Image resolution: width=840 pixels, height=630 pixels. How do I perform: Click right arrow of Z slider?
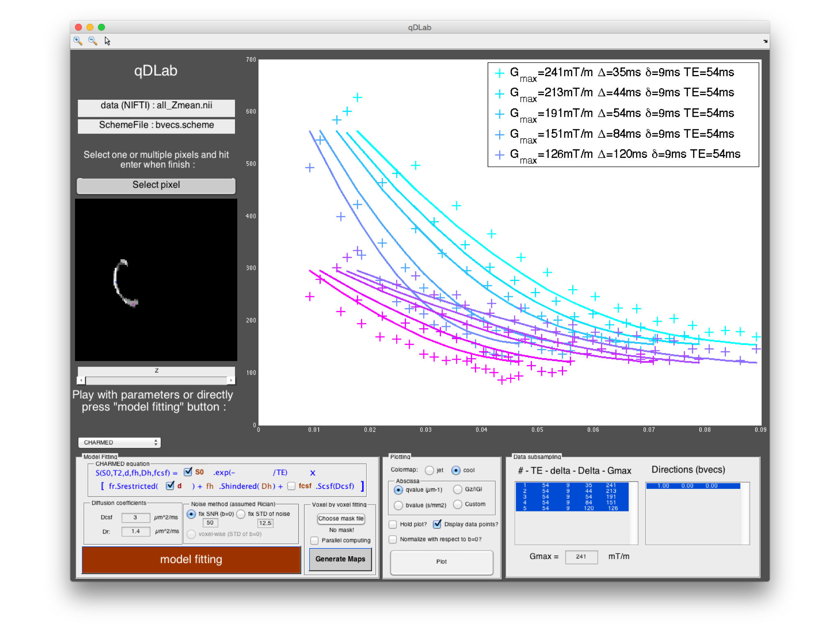(231, 381)
